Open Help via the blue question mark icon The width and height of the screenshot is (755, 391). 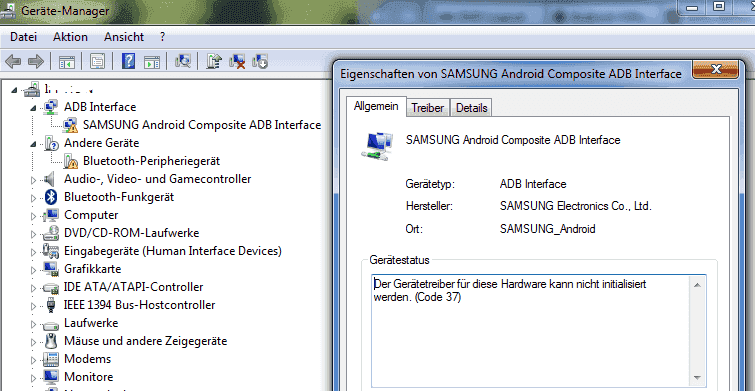point(128,61)
